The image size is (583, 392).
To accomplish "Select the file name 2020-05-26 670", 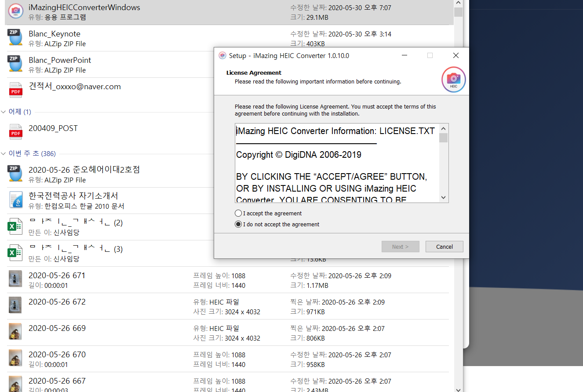I will tap(57, 355).
